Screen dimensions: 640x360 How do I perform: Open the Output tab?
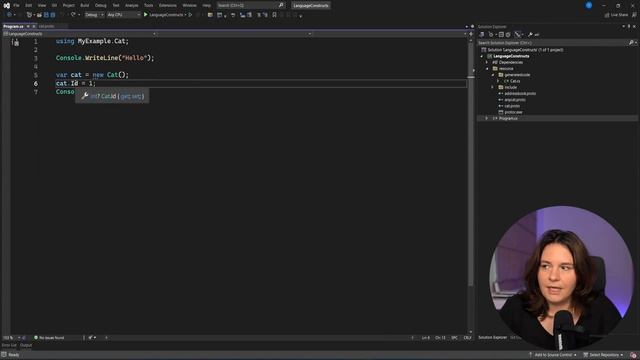(26, 345)
